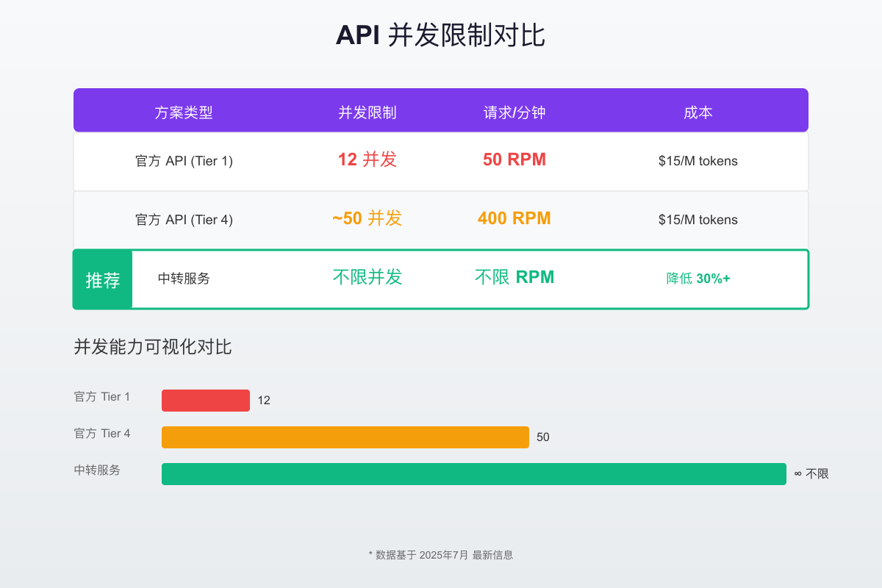Click the ∞ 不限 label beside green bar

811,473
